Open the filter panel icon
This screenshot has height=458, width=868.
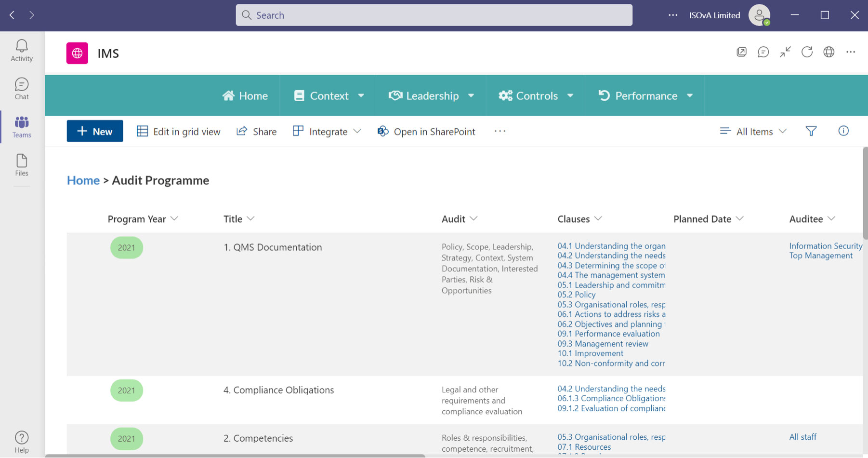pos(811,131)
